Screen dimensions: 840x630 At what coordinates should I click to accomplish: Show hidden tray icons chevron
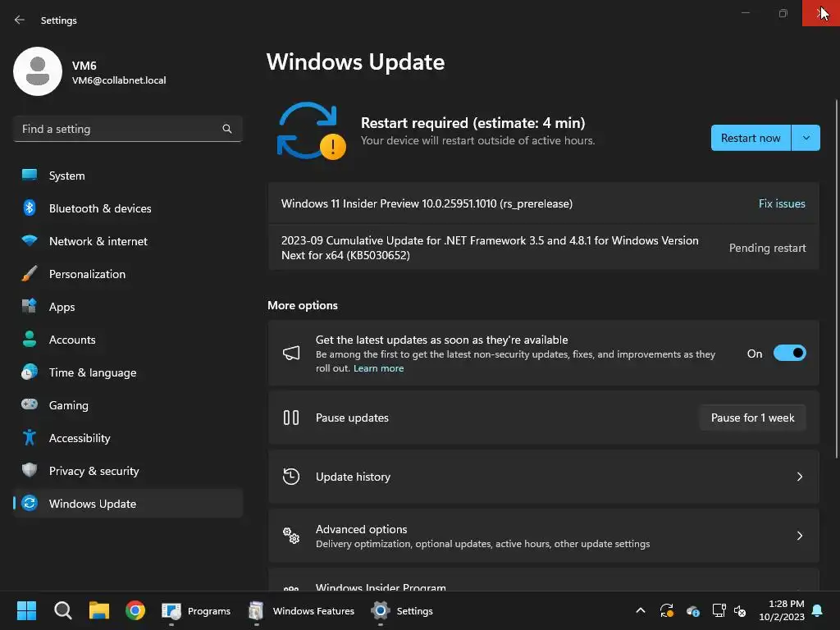tap(640, 610)
